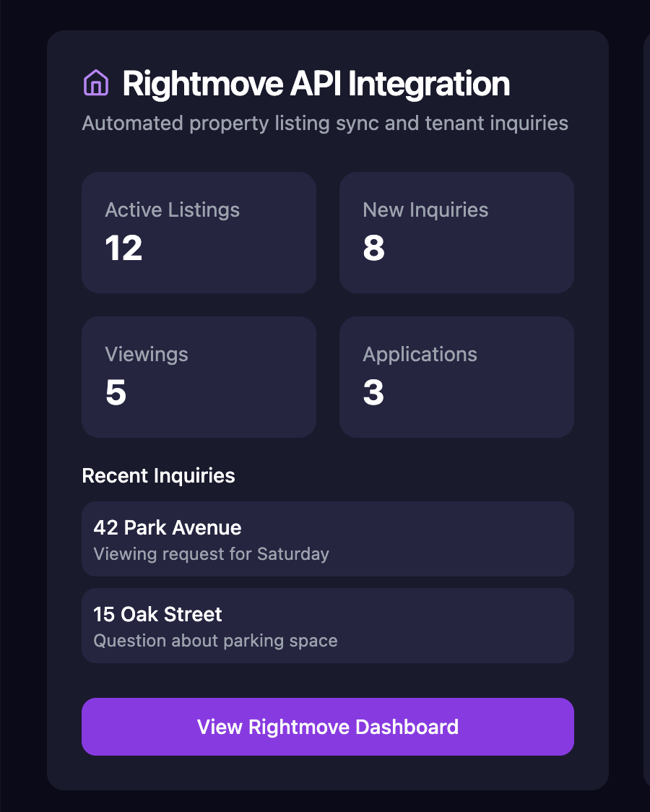Open the New Inquiries card
Viewport: 650px width, 812px height.
click(456, 232)
